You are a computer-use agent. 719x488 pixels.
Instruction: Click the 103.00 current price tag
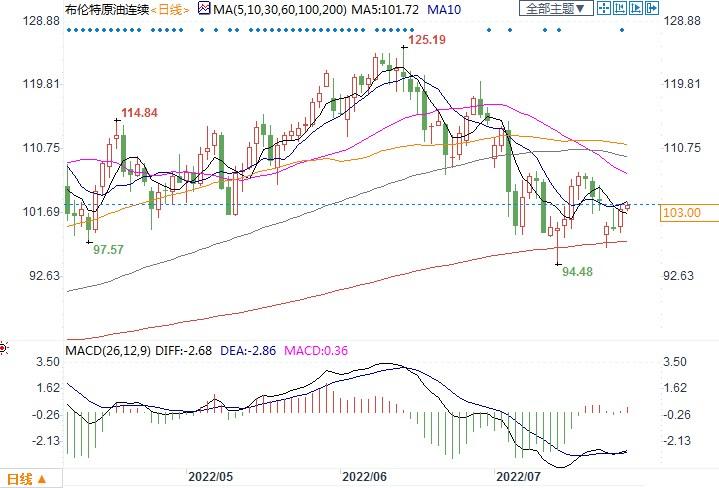(x=689, y=213)
